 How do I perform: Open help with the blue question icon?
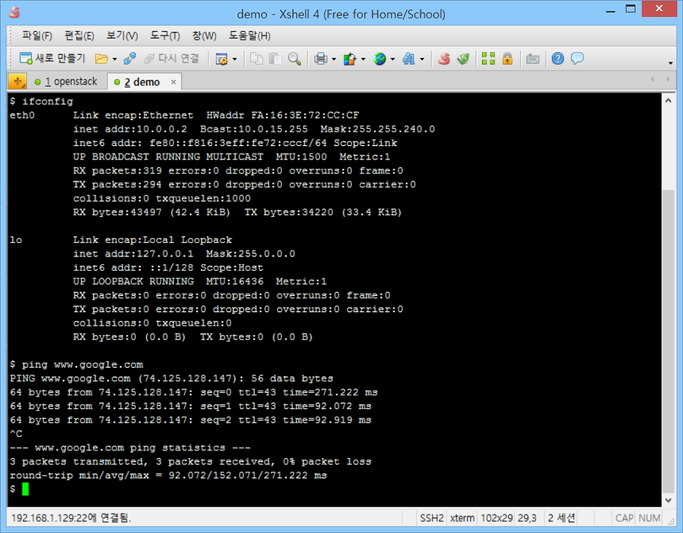[x=558, y=58]
